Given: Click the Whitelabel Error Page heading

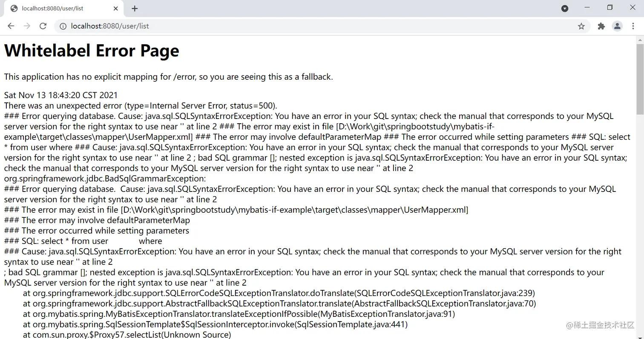Looking at the screenshot, I should coord(92,51).
